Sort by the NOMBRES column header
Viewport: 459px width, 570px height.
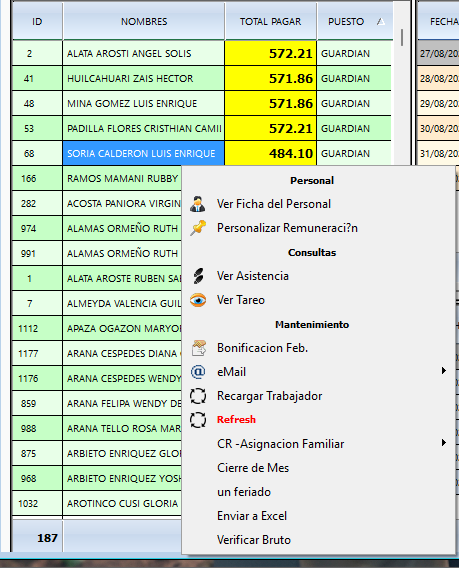144,22
